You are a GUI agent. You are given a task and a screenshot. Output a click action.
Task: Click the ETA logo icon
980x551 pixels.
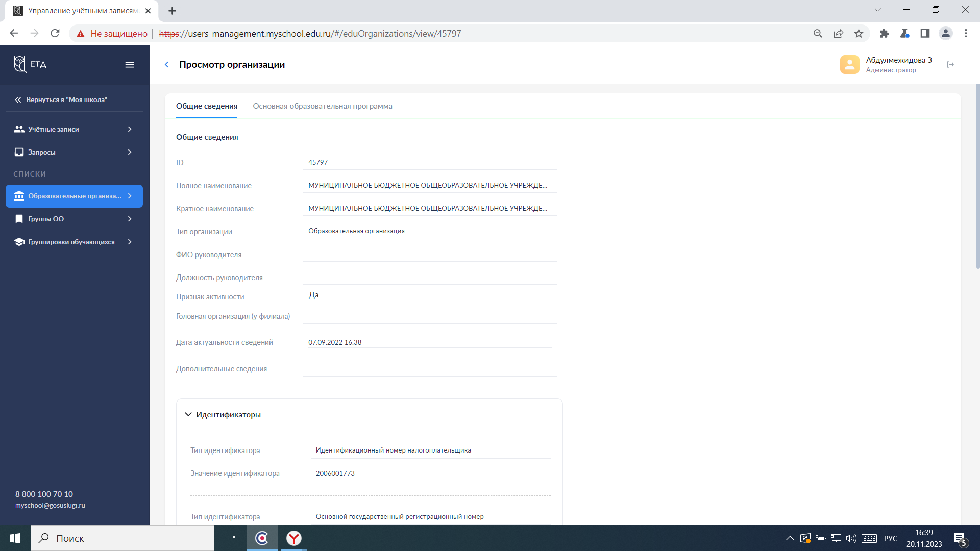tap(20, 64)
